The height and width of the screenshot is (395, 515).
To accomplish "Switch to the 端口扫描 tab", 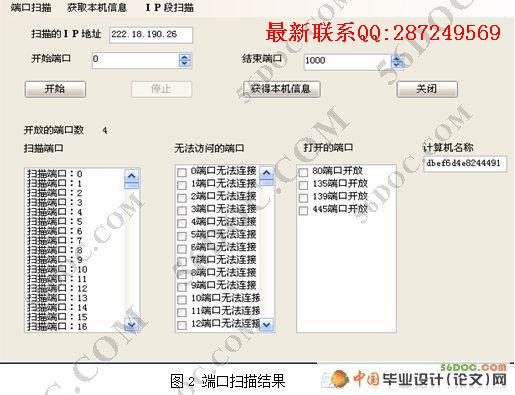I will [x=31, y=7].
